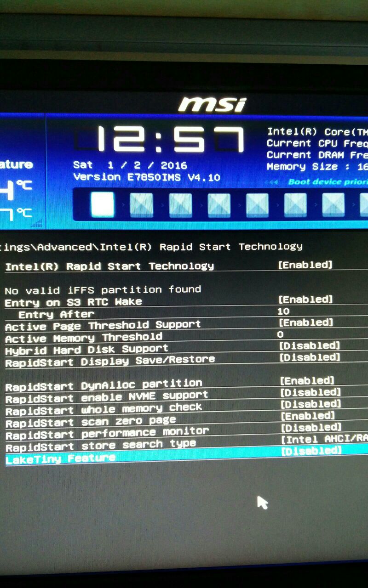The image size is (368, 588).
Task: Select Active Page Threshold Support label
Action: (103, 325)
